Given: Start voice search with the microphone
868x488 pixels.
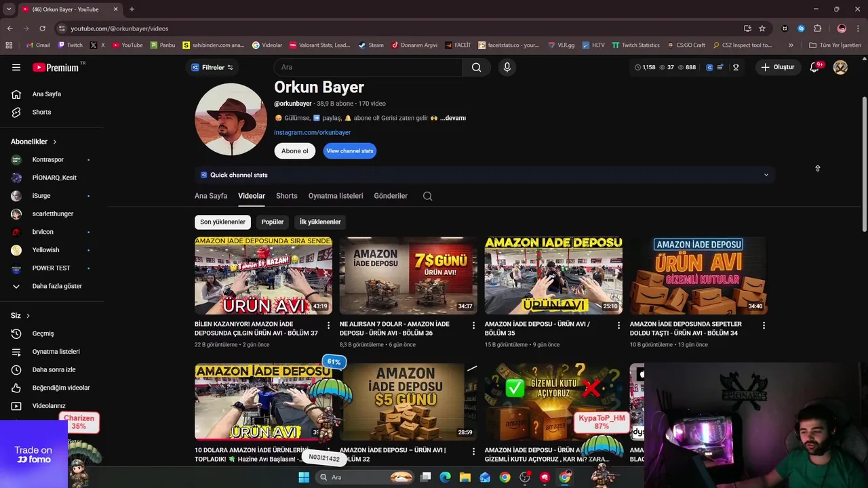Looking at the screenshot, I should point(507,67).
